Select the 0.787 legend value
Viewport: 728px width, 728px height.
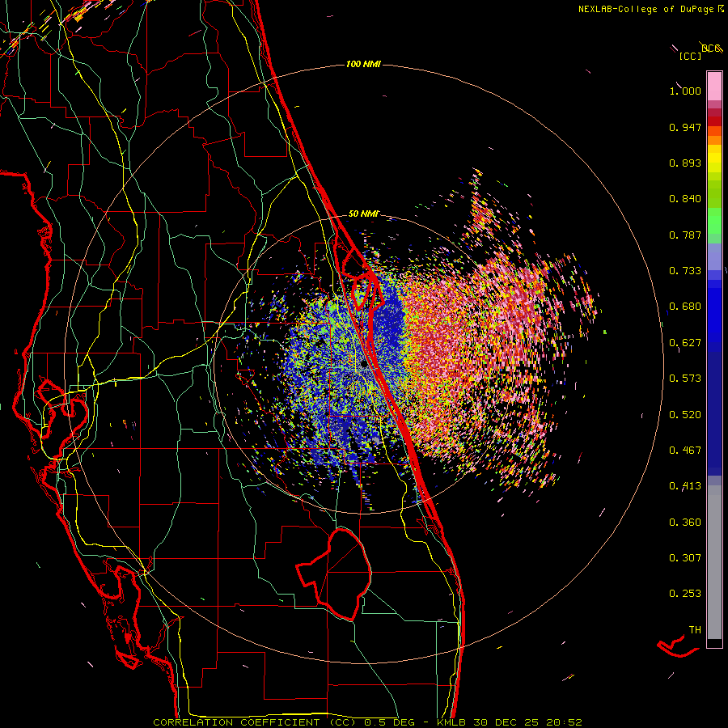[685, 235]
